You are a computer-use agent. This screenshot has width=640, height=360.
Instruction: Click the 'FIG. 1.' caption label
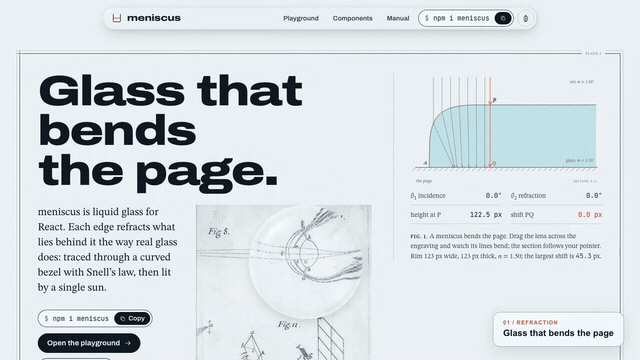[418, 236]
